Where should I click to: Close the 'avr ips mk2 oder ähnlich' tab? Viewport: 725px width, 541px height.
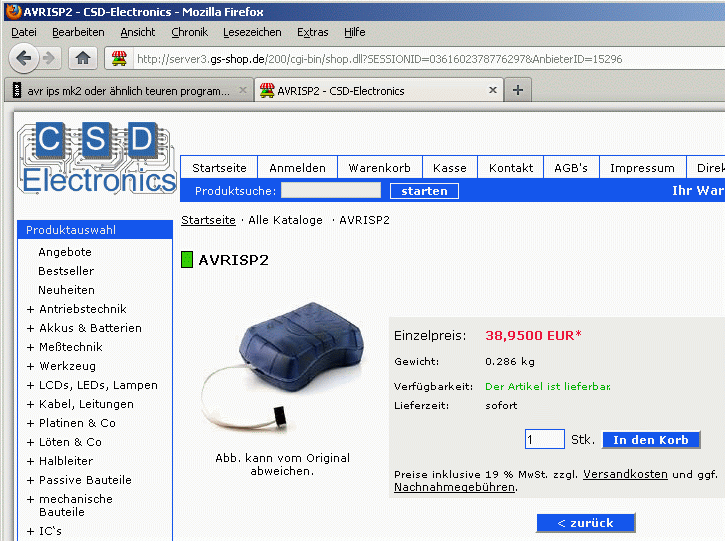tap(243, 91)
